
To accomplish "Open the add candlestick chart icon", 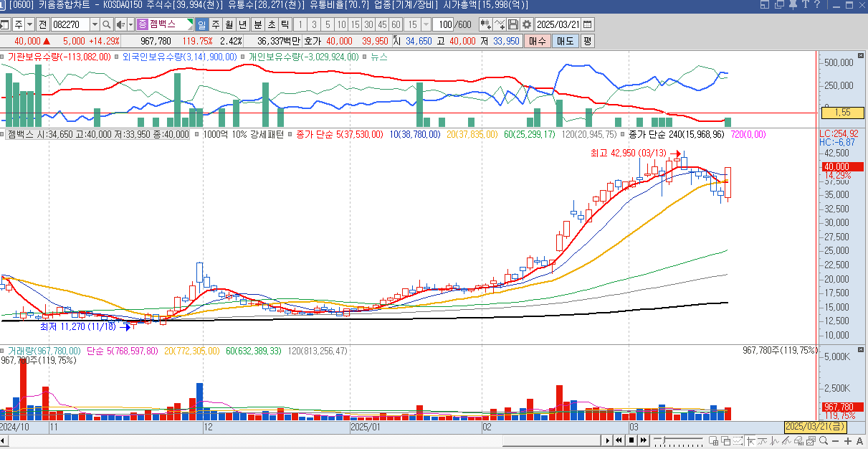I will 486,24.
